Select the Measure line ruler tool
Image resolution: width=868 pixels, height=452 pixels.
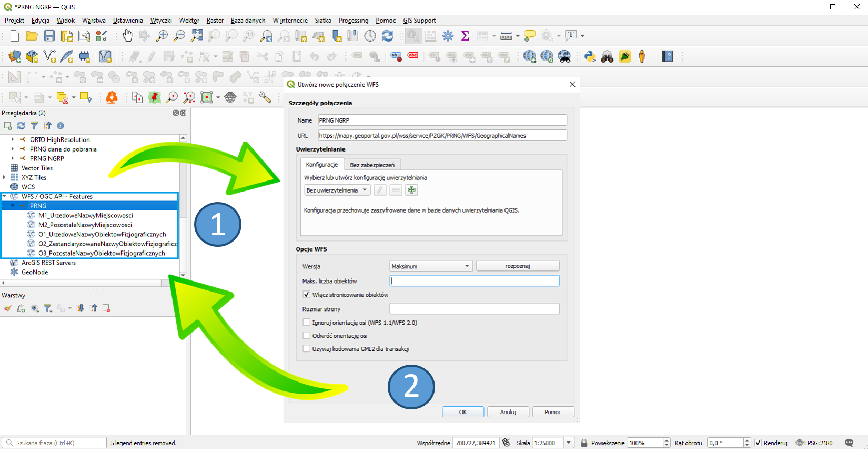(x=506, y=36)
